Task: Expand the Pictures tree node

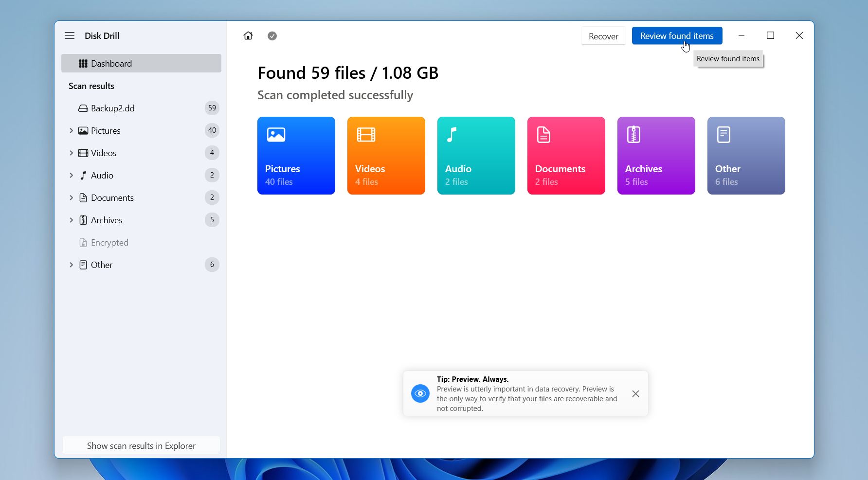Action: tap(71, 130)
